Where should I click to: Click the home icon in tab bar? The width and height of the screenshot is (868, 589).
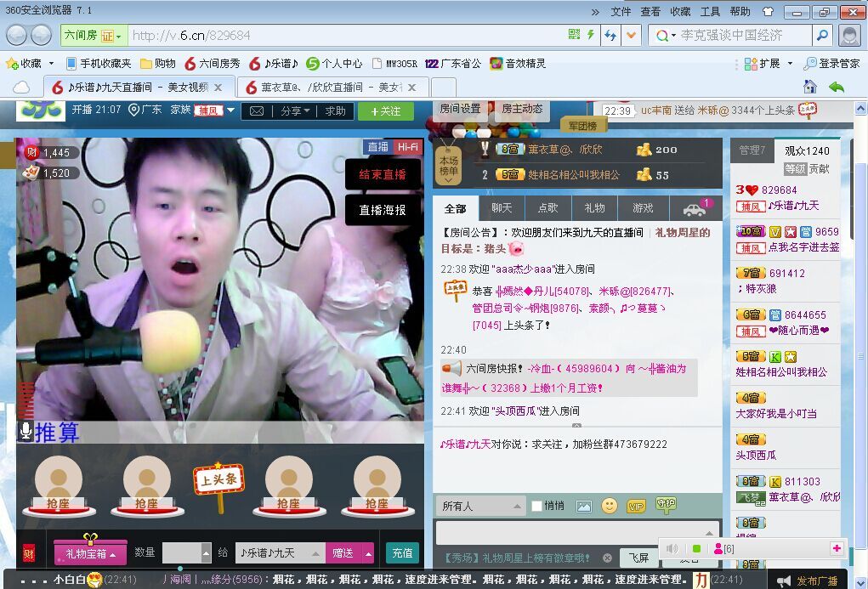tap(810, 87)
